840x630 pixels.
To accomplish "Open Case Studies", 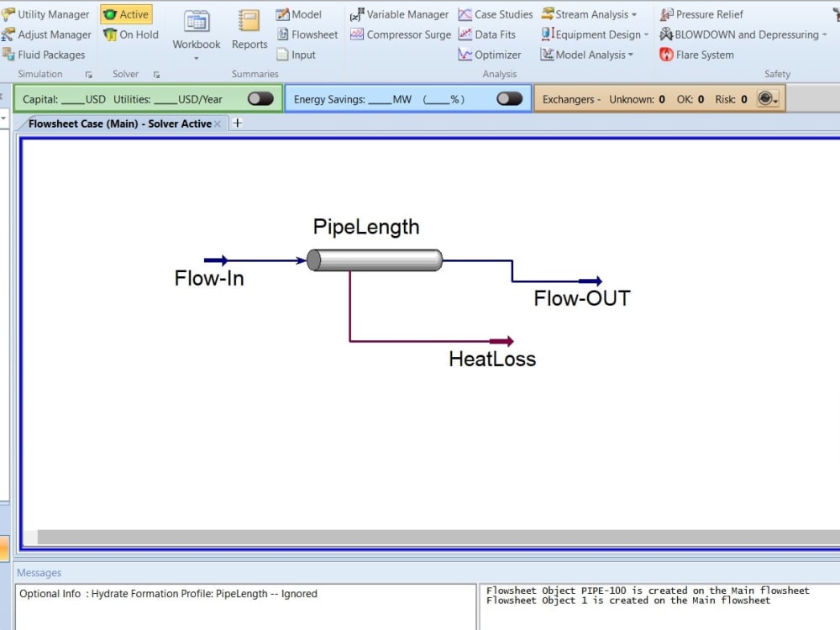I will [496, 14].
